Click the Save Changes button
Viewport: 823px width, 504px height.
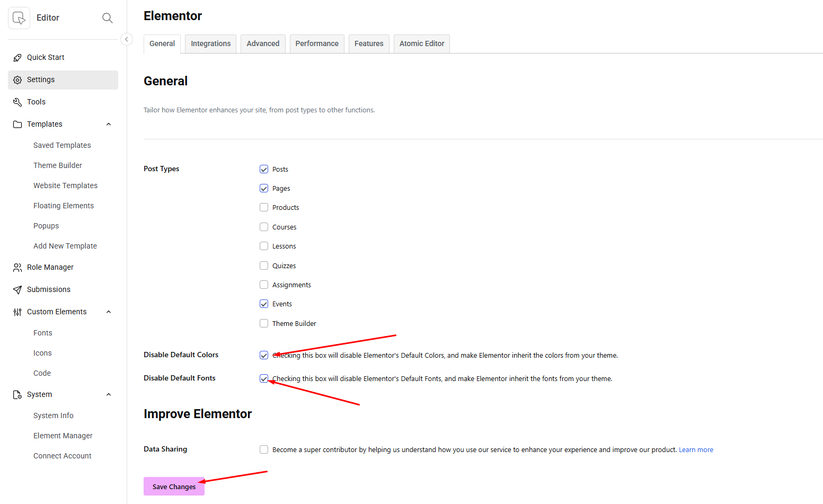click(x=174, y=487)
